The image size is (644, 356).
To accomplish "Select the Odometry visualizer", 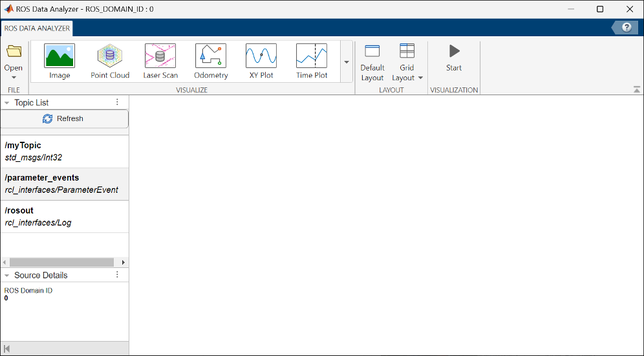I will coord(211,61).
